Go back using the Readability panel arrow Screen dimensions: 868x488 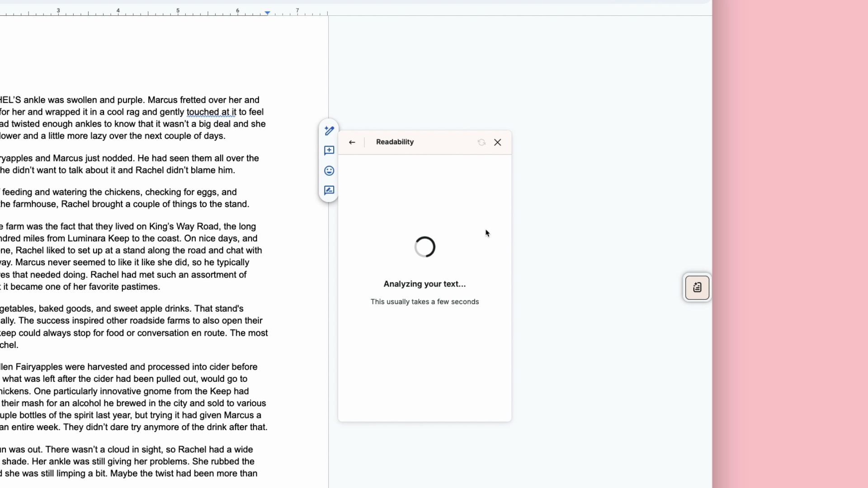352,142
